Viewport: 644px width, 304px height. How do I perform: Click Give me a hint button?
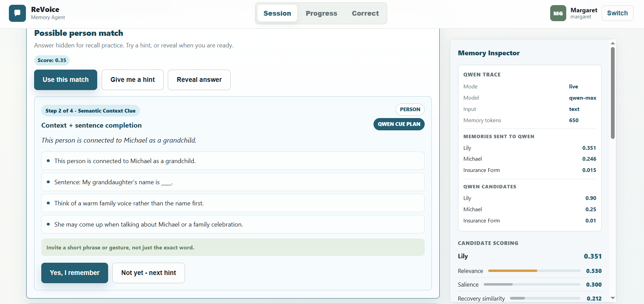[133, 80]
